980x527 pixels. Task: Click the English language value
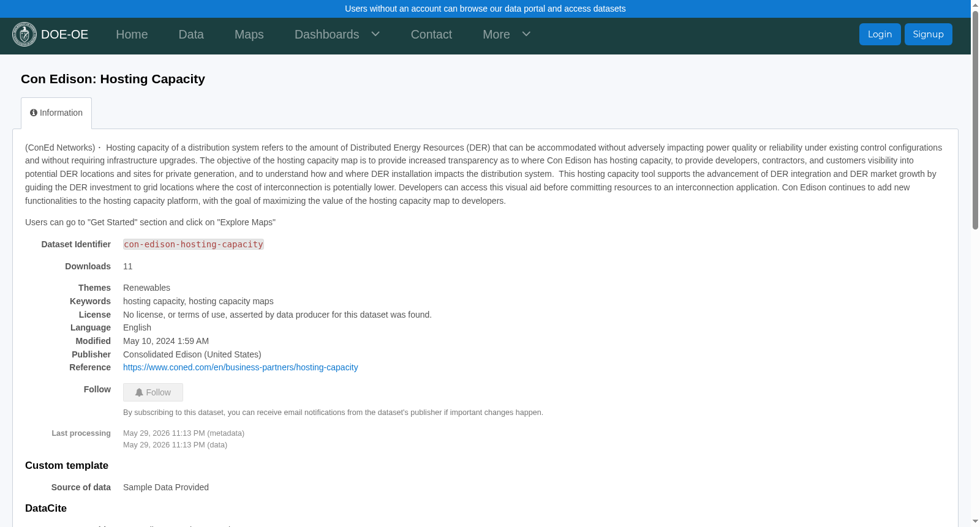point(137,327)
